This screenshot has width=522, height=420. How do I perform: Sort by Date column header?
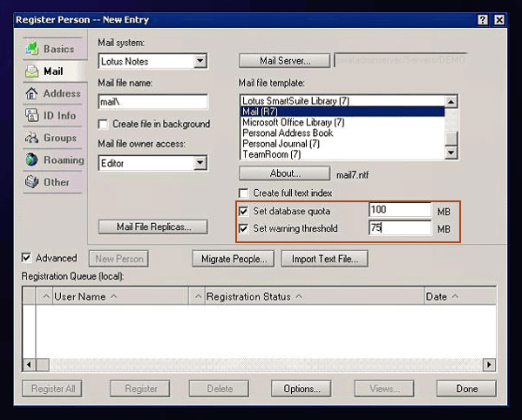coord(460,296)
